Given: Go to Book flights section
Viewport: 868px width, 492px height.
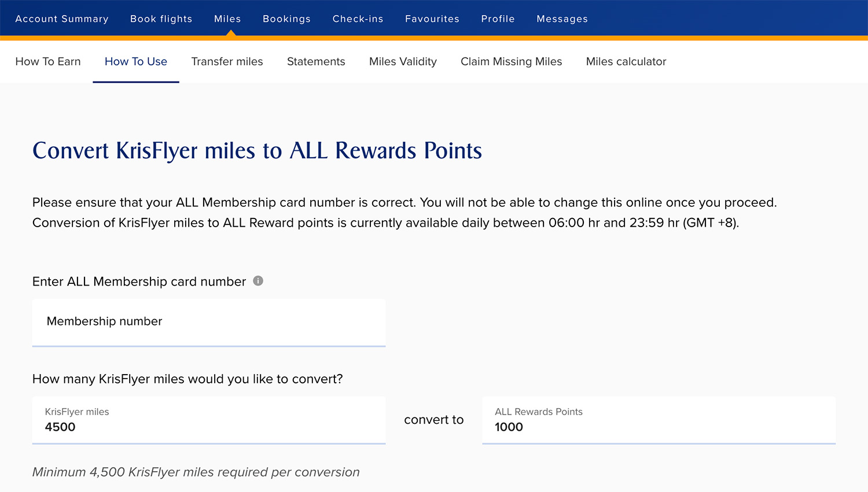Looking at the screenshot, I should coord(161,19).
